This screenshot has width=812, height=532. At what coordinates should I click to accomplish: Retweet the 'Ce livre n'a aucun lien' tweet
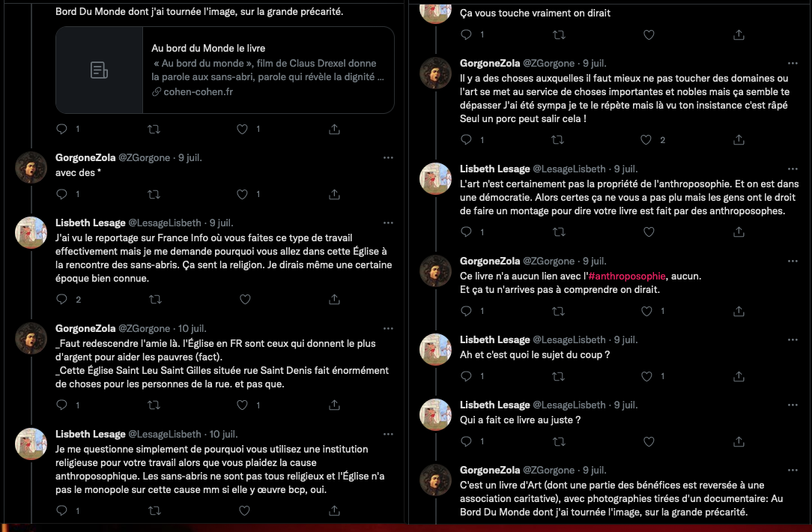557,310
